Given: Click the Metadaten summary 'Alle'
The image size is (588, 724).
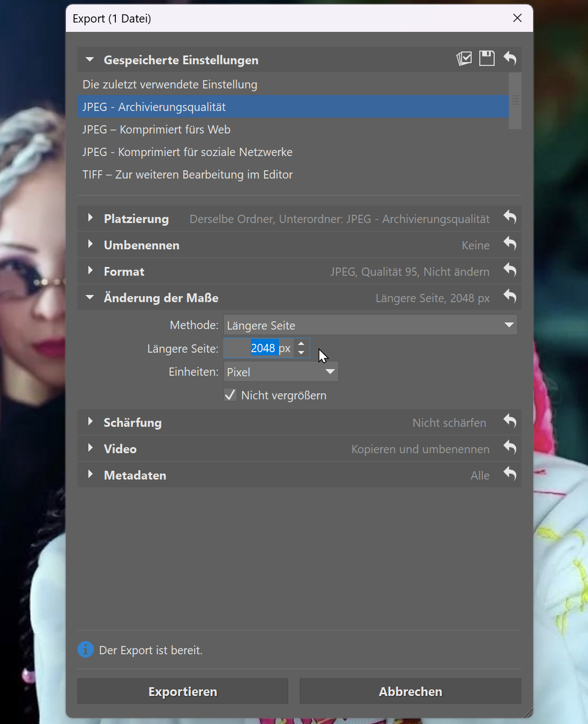Looking at the screenshot, I should (x=480, y=476).
